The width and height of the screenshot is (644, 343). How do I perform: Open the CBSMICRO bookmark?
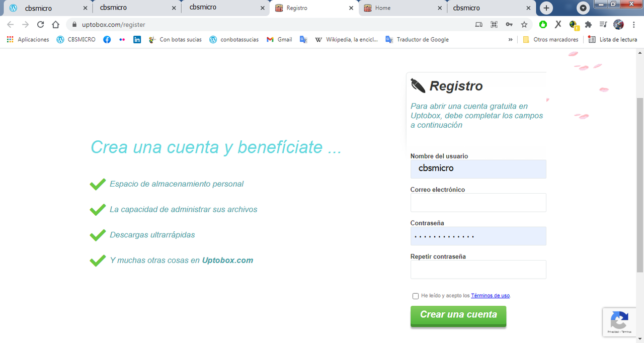point(76,39)
